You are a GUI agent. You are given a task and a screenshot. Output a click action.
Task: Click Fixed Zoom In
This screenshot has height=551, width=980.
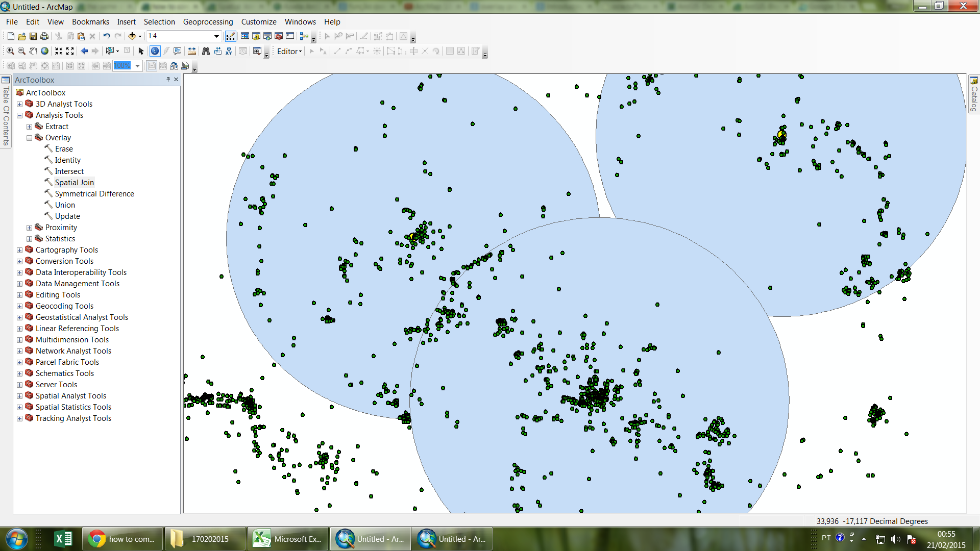tap(59, 51)
